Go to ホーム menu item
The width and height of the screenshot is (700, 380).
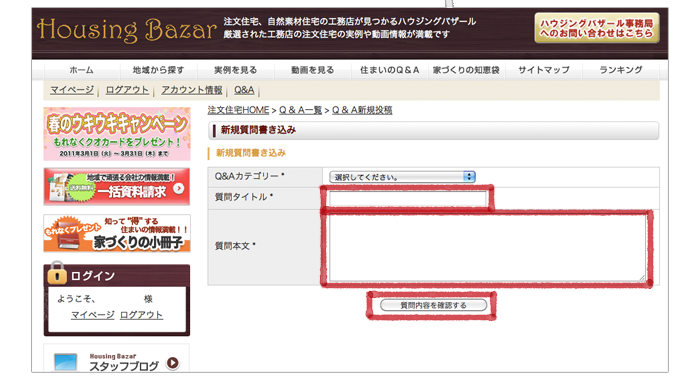pyautogui.click(x=81, y=70)
